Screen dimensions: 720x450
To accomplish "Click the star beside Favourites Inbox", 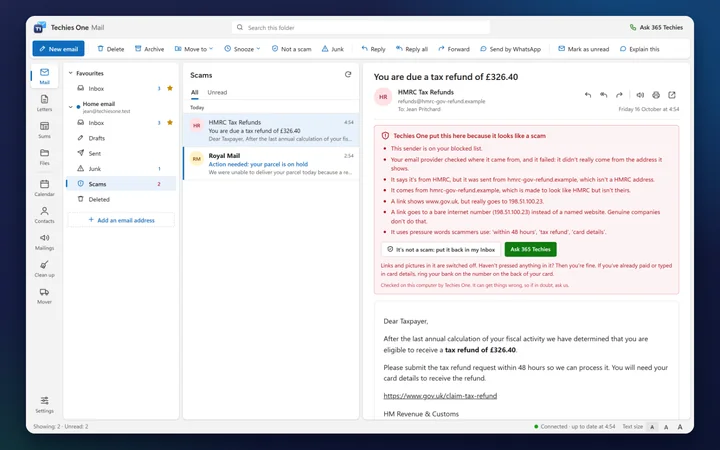I will tap(170, 88).
